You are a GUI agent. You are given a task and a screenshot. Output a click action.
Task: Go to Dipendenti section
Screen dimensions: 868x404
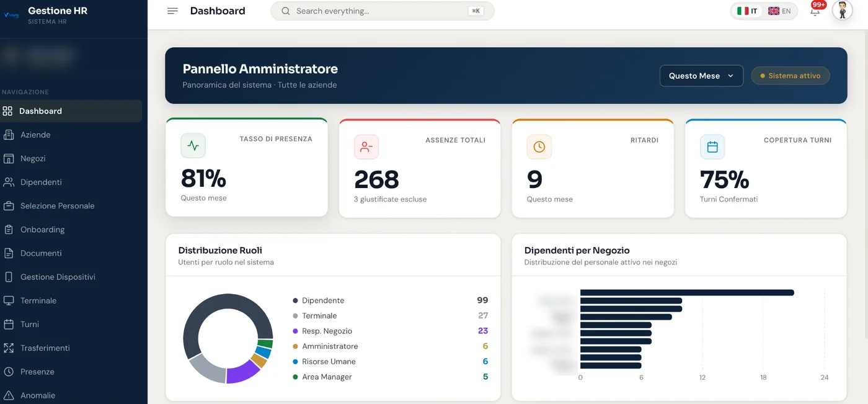pyautogui.click(x=71, y=182)
